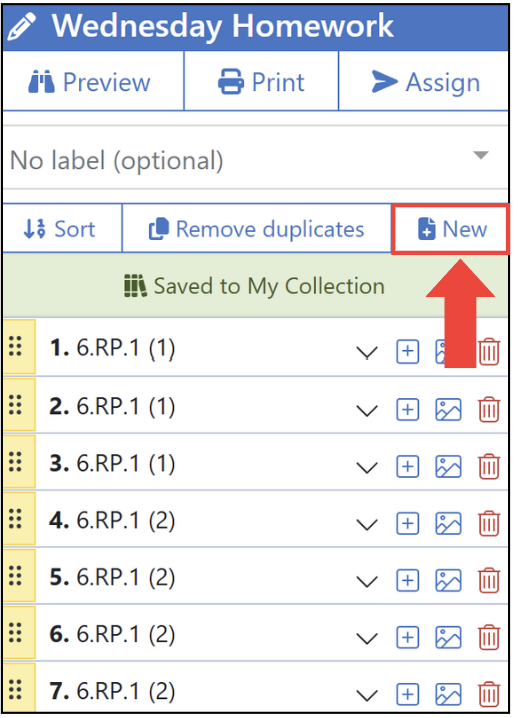Open the image icon for question 4
Screen dimensions: 518x718
click(x=448, y=523)
